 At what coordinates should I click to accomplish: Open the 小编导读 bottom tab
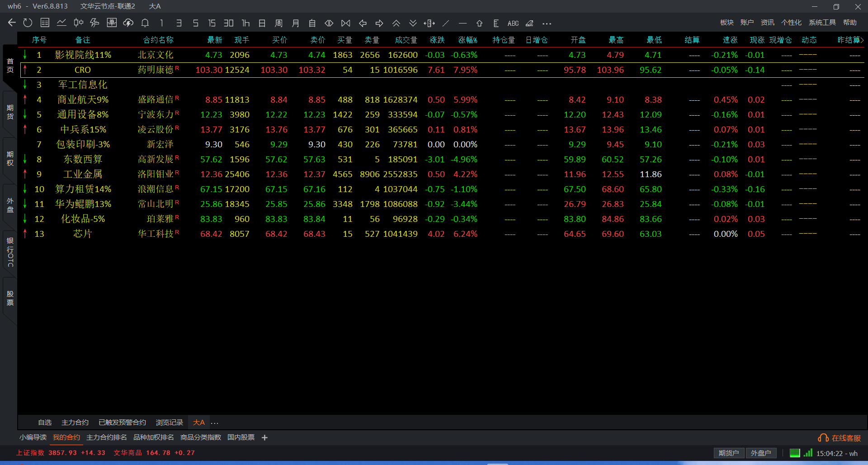(x=33, y=437)
